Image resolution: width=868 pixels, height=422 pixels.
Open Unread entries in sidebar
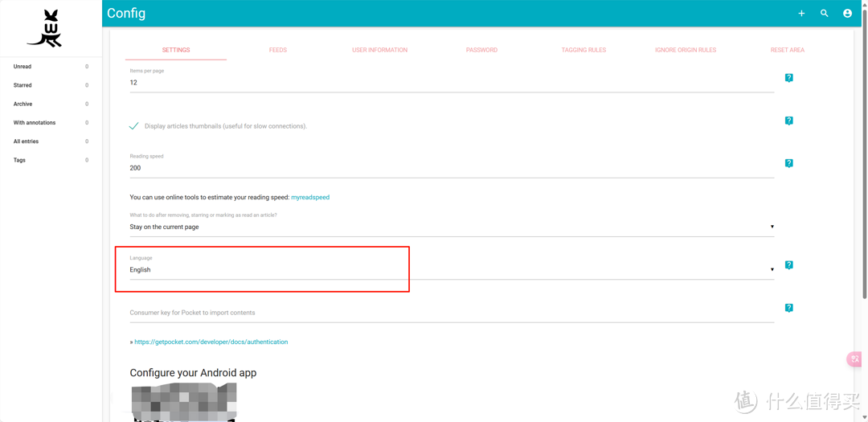point(23,67)
